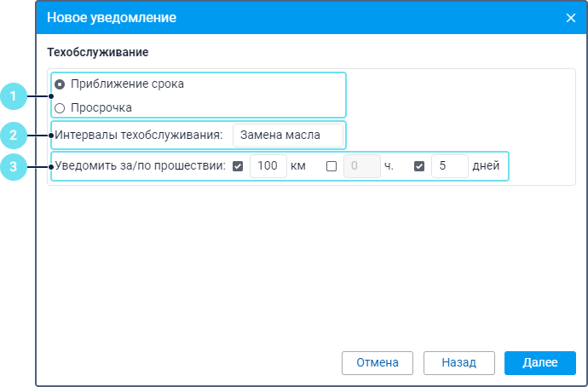The width and height of the screenshot is (588, 387).
Task: Proceed with the Далее button
Action: tap(539, 362)
